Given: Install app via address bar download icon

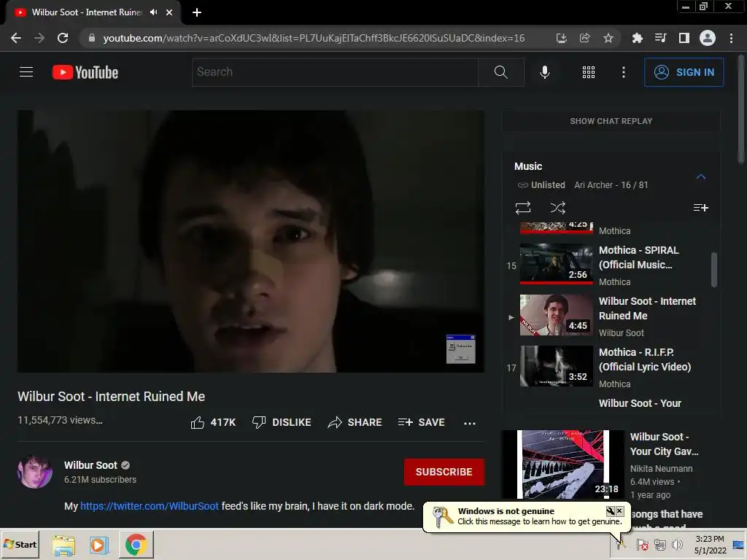Looking at the screenshot, I should coord(561,38).
